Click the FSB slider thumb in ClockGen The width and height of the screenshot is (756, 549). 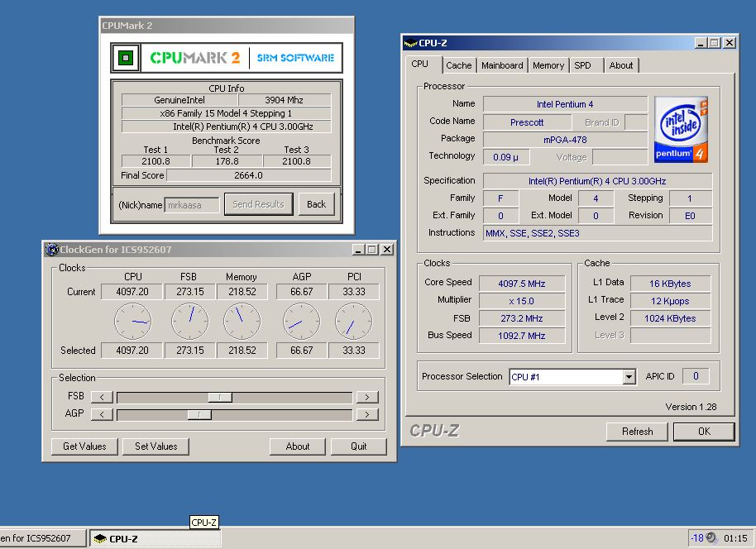(220, 397)
